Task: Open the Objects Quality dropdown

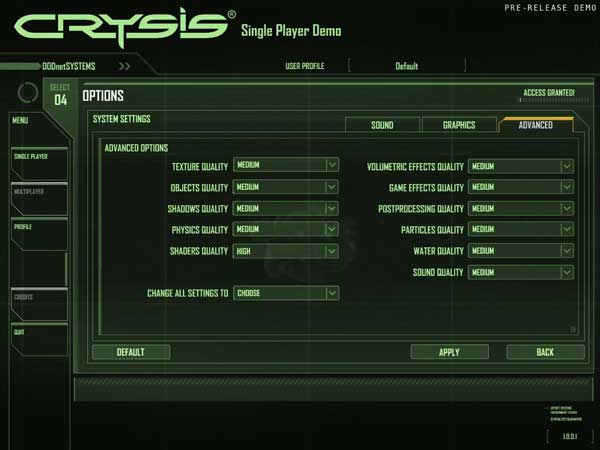Action: 286,187
